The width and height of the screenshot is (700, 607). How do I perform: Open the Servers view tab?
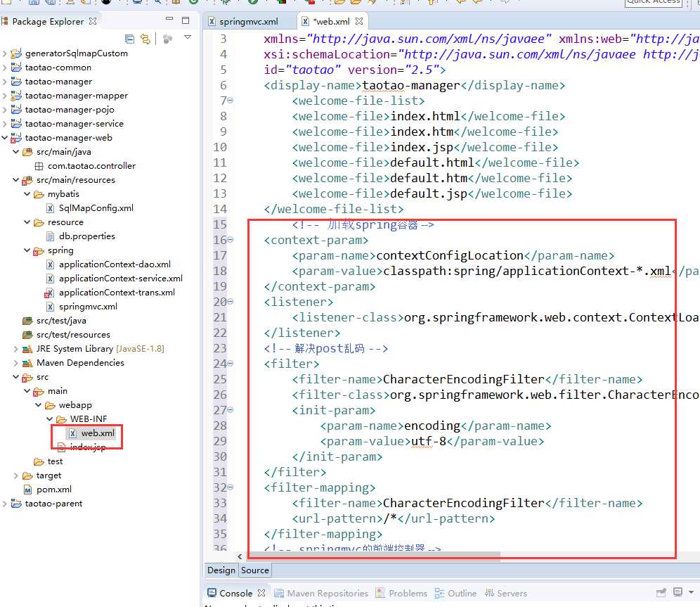click(506, 593)
